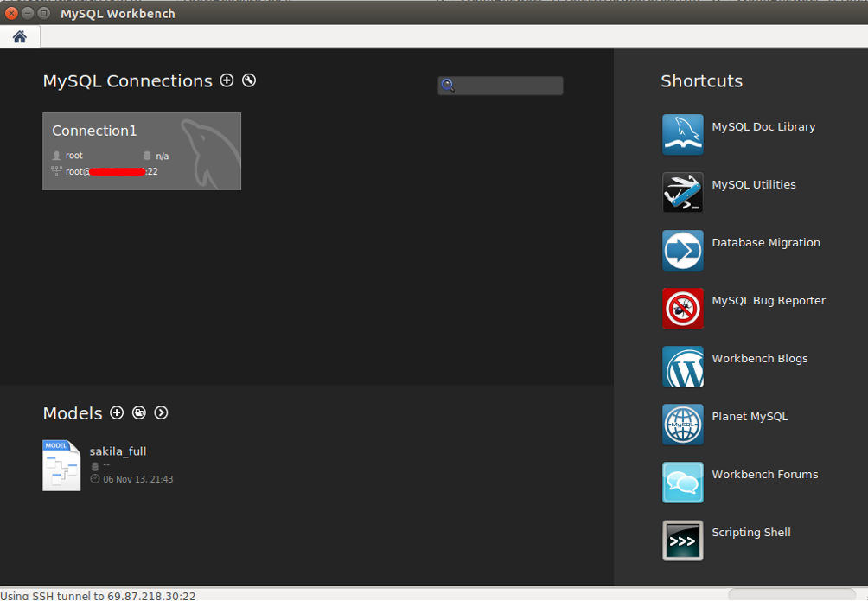
Task: Click the Models heading
Action: (73, 413)
